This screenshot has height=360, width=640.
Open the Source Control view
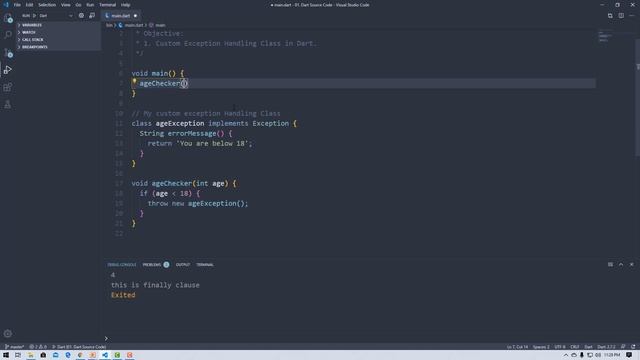[8, 52]
